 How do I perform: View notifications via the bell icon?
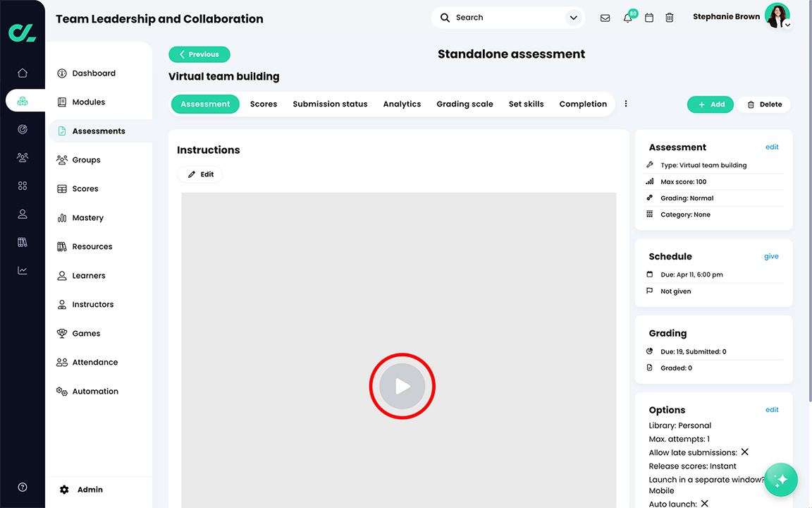[627, 17]
